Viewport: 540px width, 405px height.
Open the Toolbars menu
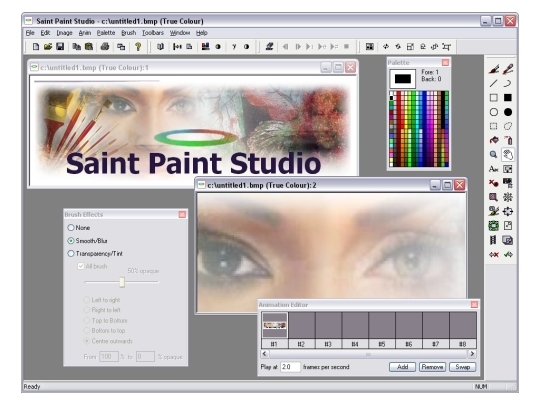(153, 33)
